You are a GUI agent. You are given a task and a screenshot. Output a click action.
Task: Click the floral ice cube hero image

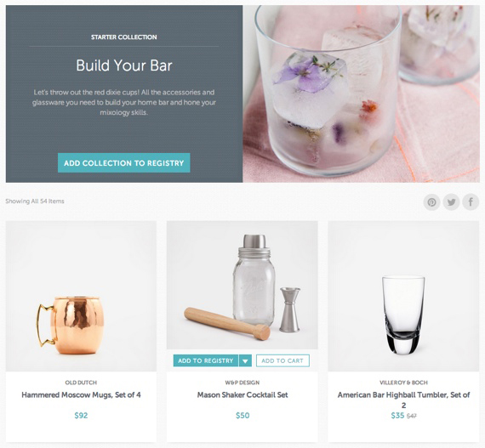click(361, 94)
